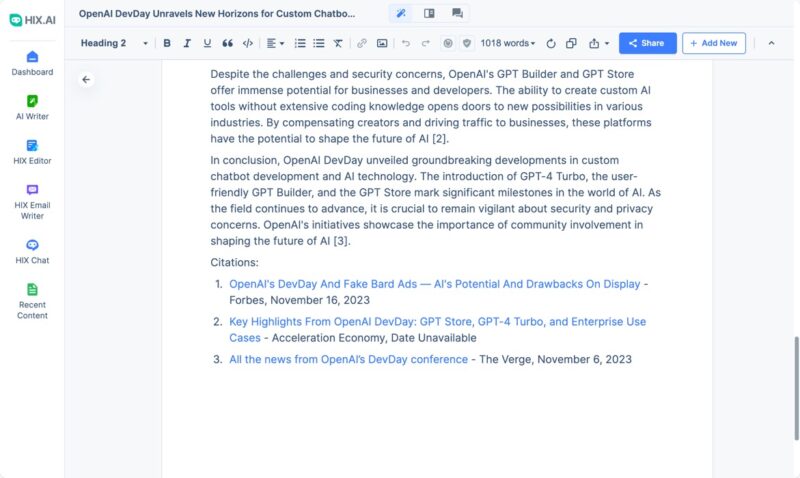Click 'Acceleration Economy, Date Unavailable' text

click(374, 338)
